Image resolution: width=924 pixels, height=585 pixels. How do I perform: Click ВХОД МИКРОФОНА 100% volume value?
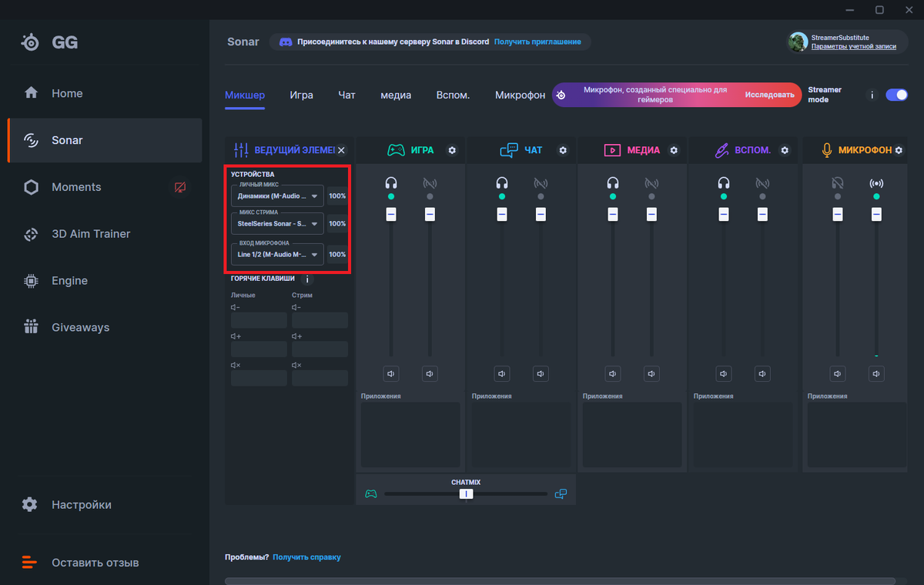(337, 254)
